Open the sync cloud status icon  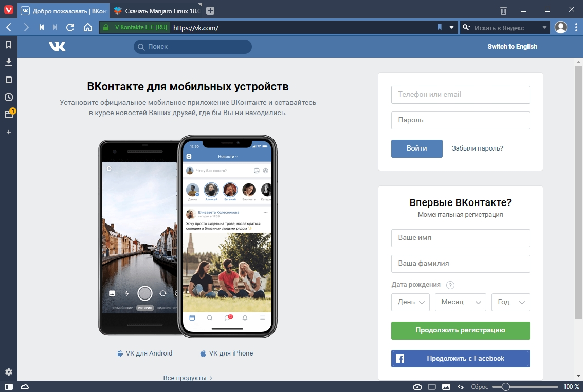tap(25, 387)
